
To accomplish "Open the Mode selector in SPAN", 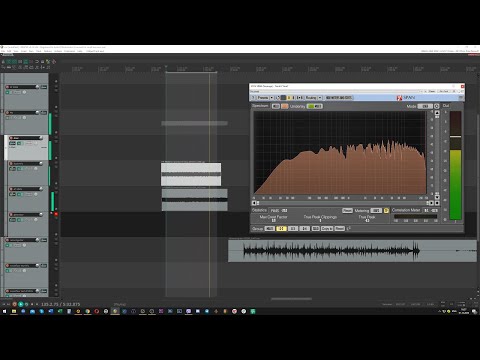I will [x=425, y=106].
